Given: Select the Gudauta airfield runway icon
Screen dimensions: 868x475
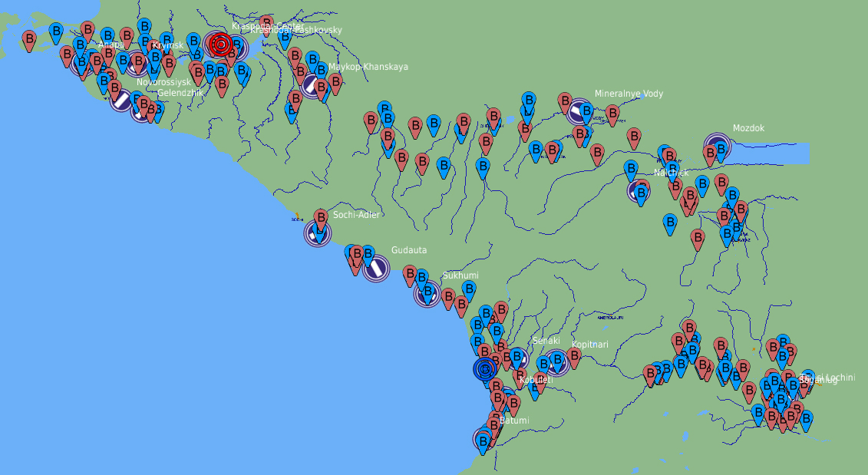Looking at the screenshot, I should [375, 269].
